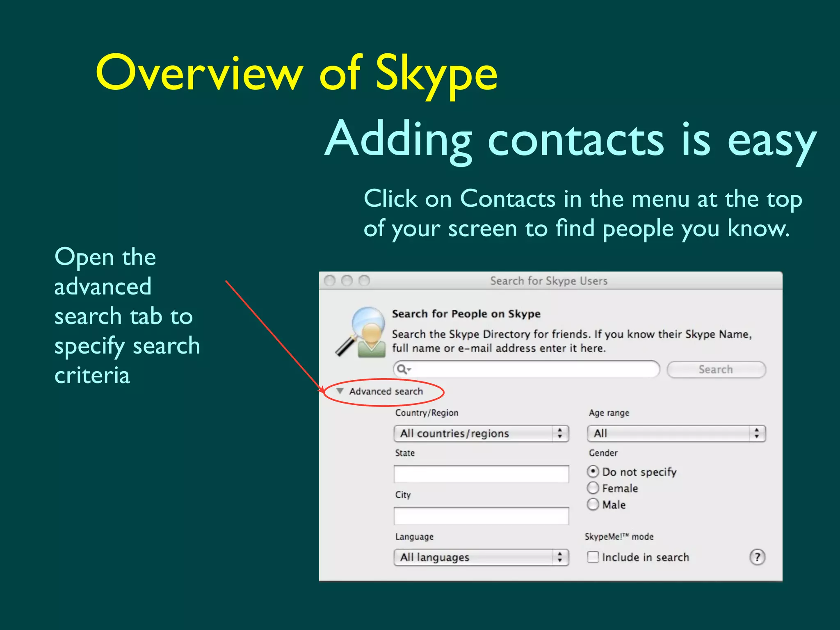Click the search text field for Skype names
Screen dimensions: 840x630
526,369
